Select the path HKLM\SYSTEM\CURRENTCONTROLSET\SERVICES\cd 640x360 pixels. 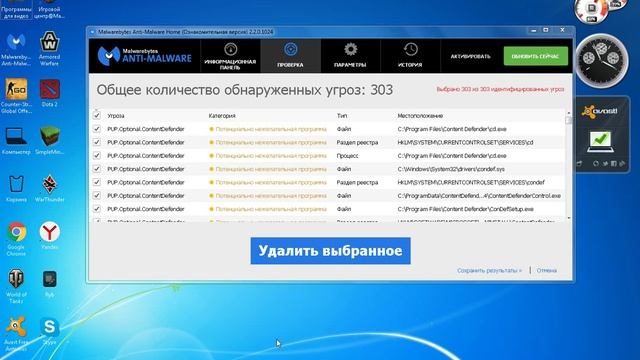[x=465, y=142]
